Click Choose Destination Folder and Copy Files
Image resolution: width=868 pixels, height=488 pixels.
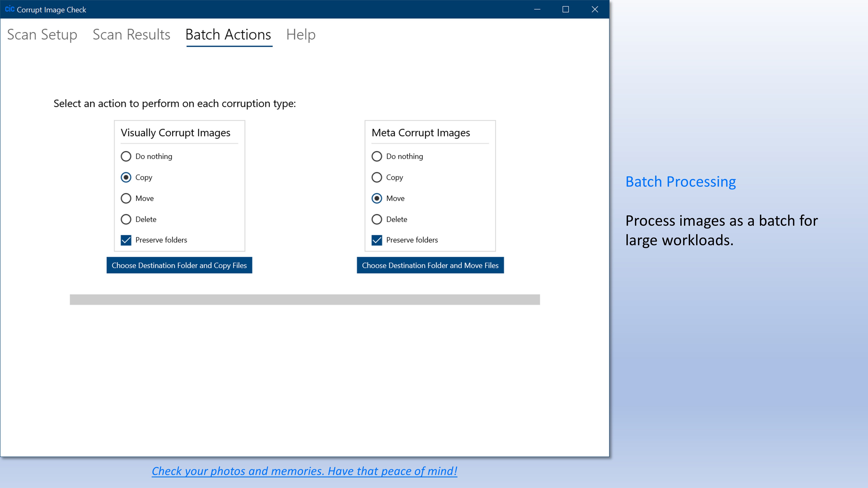point(179,265)
